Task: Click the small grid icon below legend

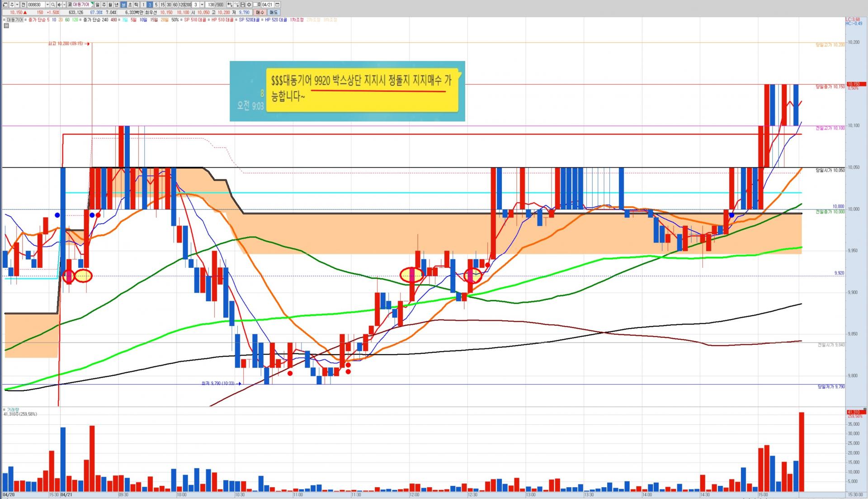Action: coord(5,26)
